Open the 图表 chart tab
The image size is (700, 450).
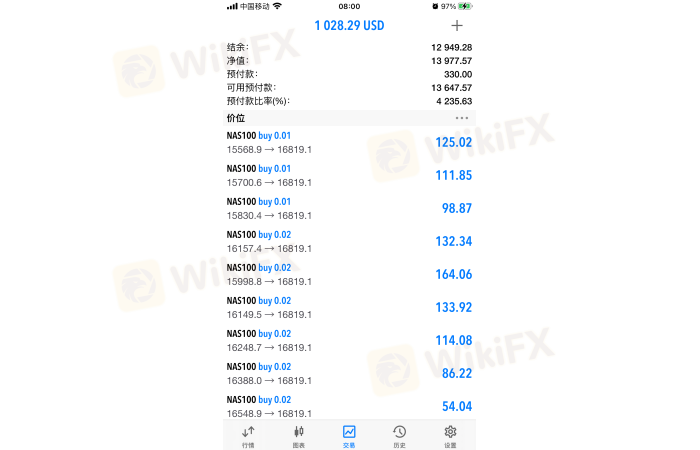tap(298, 435)
